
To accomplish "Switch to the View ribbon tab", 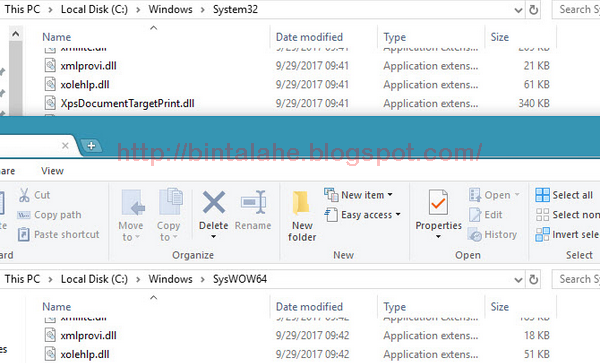I will click(x=52, y=171).
